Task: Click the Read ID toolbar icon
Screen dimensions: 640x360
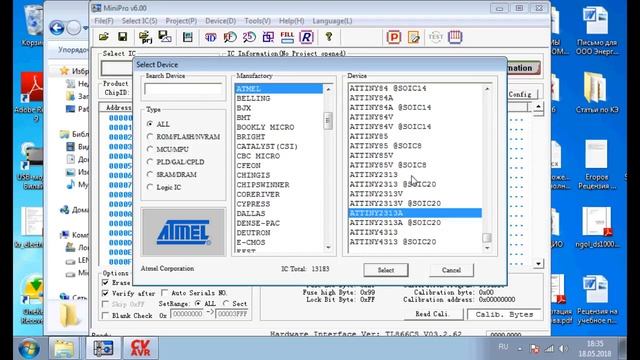Action: pos(211,38)
